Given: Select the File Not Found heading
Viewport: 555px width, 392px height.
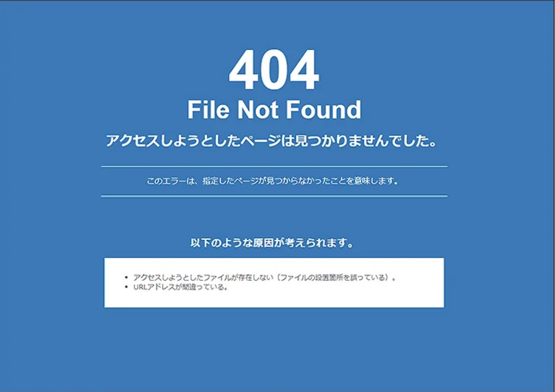Looking at the screenshot, I should [x=274, y=109].
